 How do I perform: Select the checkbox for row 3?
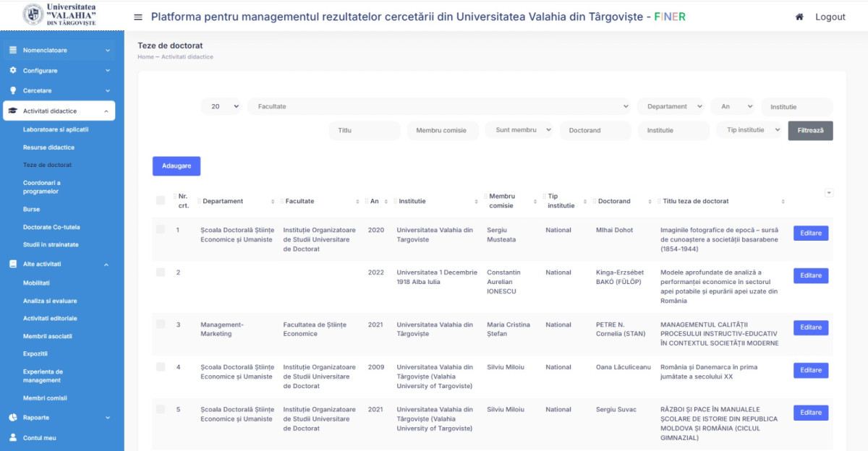(161, 325)
